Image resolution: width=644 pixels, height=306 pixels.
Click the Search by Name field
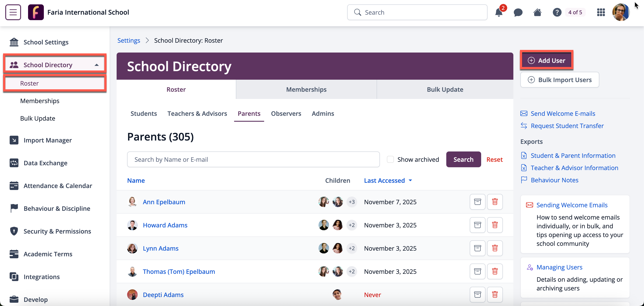pyautogui.click(x=253, y=159)
